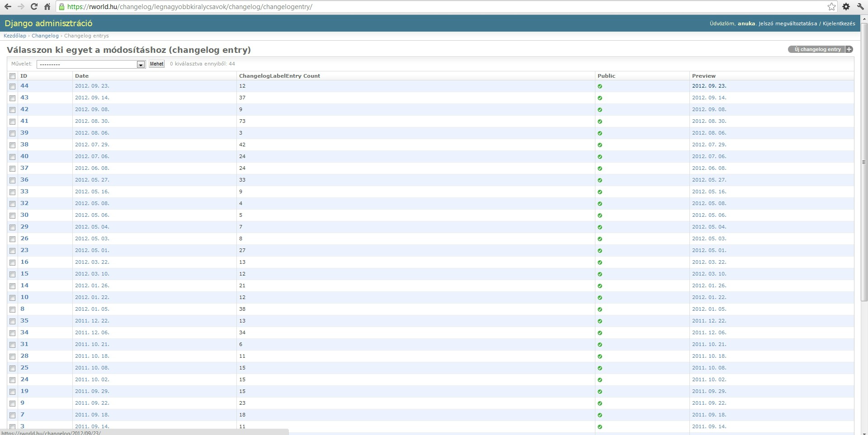Click green Public check icon for entry 8
Screen dimensions: 868x435
coord(600,309)
